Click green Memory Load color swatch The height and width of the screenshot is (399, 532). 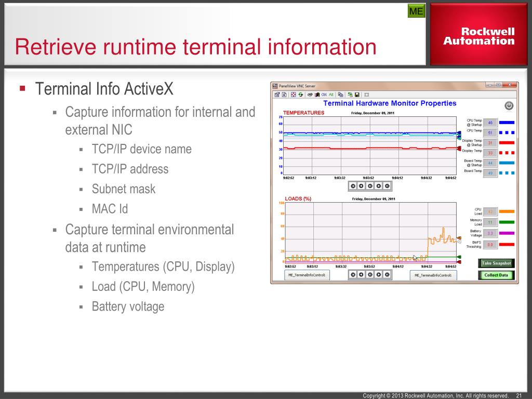coord(507,222)
